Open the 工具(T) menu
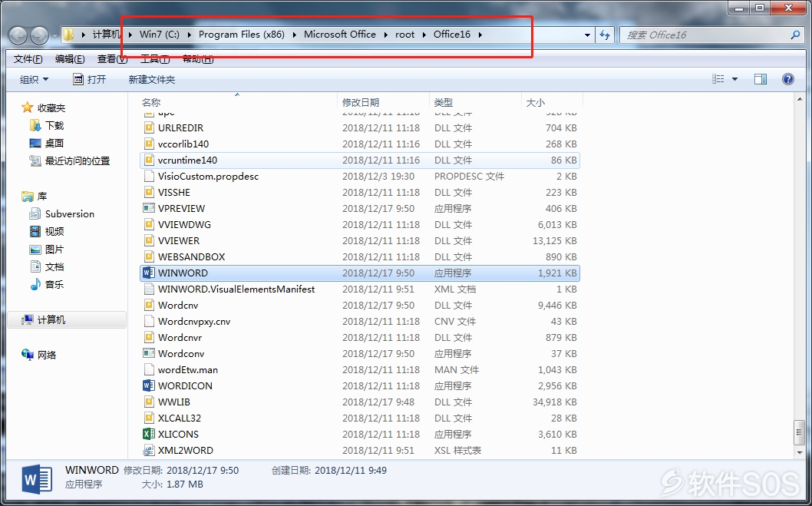812x506 pixels. 155,59
